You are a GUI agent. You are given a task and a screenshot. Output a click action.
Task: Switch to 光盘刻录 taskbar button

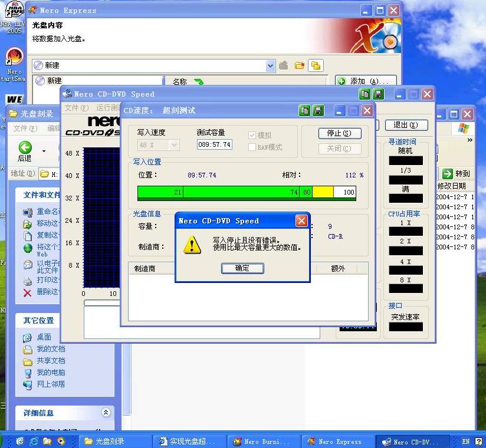point(116,441)
